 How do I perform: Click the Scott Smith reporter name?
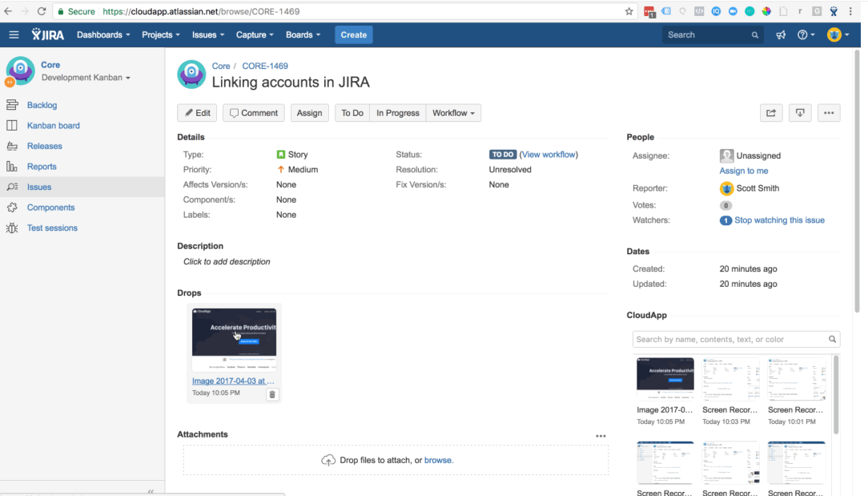pos(757,188)
